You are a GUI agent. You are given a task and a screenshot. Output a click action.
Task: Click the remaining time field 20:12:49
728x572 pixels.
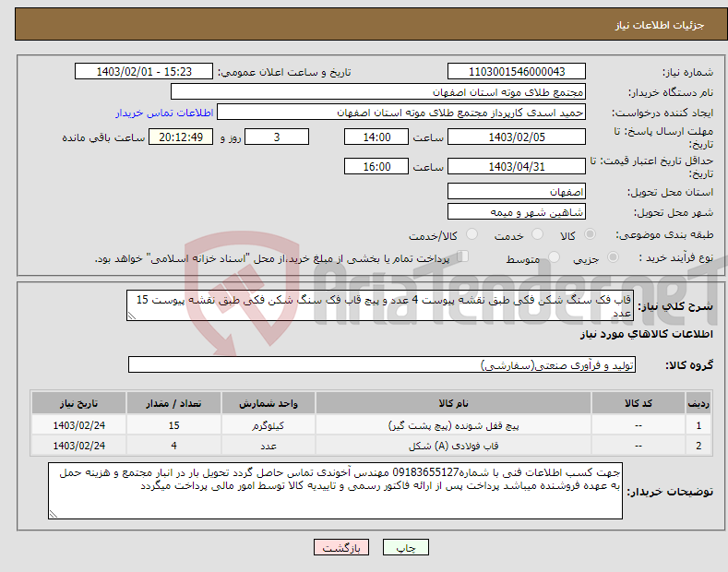(x=181, y=137)
